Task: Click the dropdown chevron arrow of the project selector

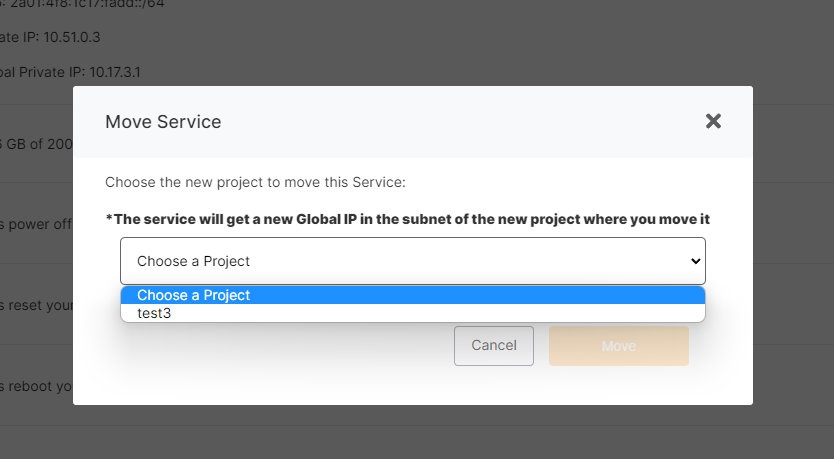Action: click(x=696, y=261)
